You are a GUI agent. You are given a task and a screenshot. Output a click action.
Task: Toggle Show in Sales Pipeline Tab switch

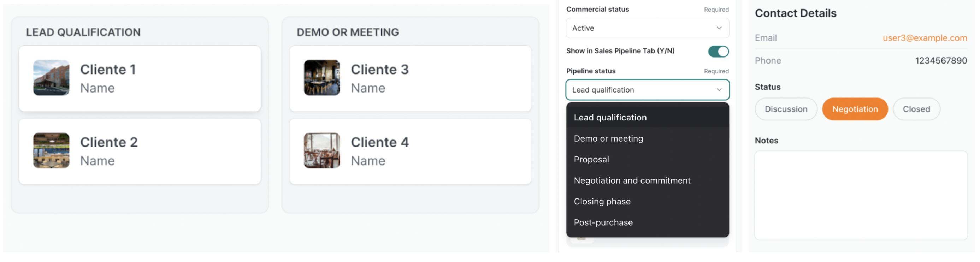tap(718, 51)
